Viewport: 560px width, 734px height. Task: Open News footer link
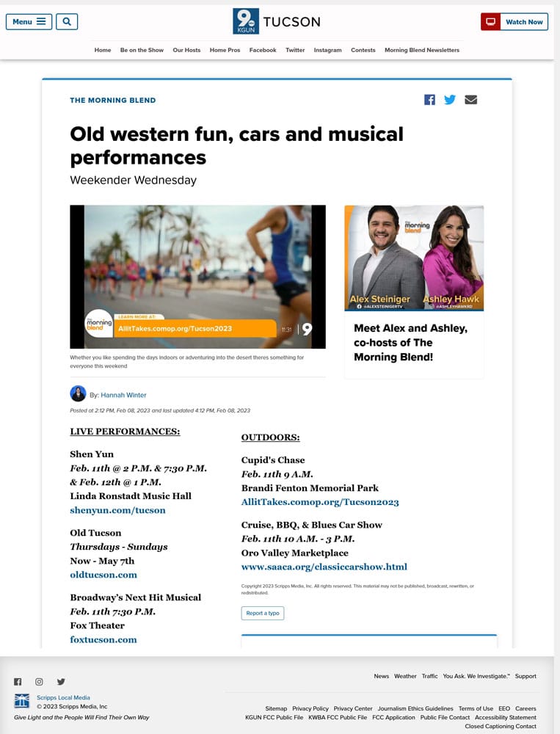click(x=381, y=676)
